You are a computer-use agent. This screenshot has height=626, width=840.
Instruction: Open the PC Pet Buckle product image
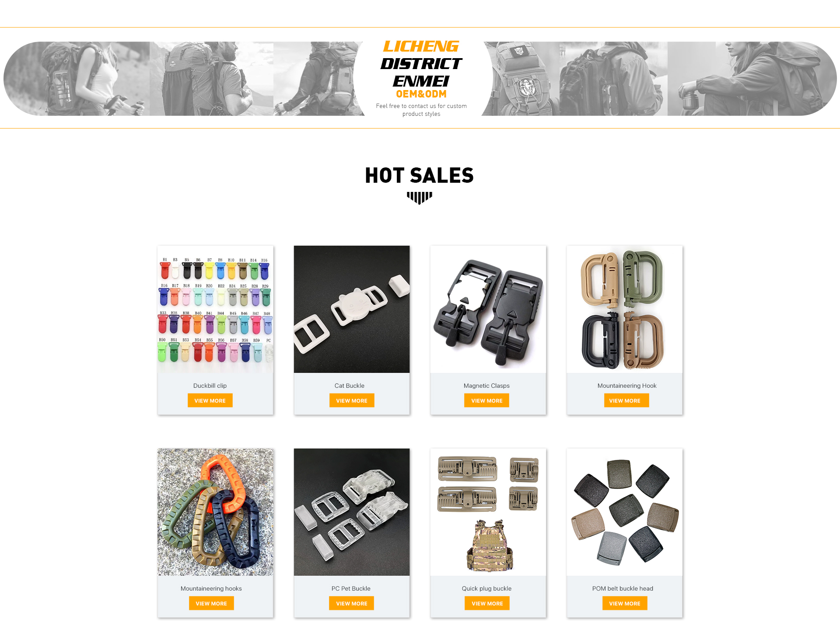352,512
